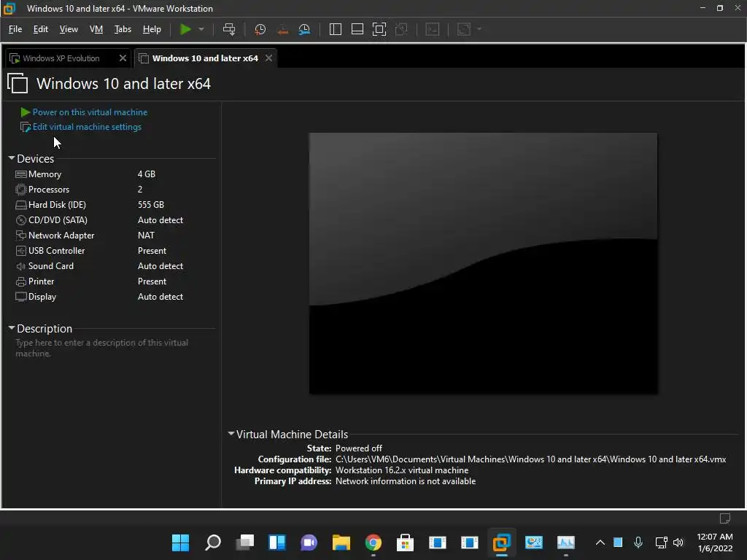
Task: Open the stretch display dropdown arrow
Action: pos(479,29)
